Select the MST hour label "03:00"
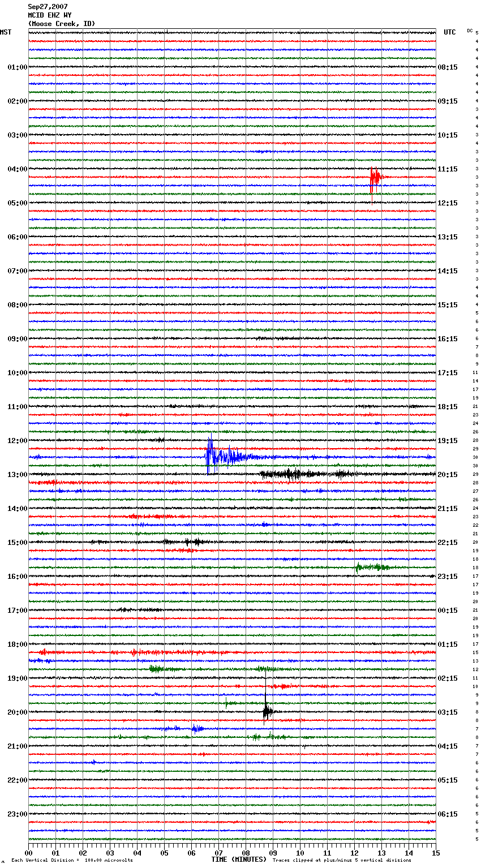Screen dimensions: 481x868 tap(18, 135)
